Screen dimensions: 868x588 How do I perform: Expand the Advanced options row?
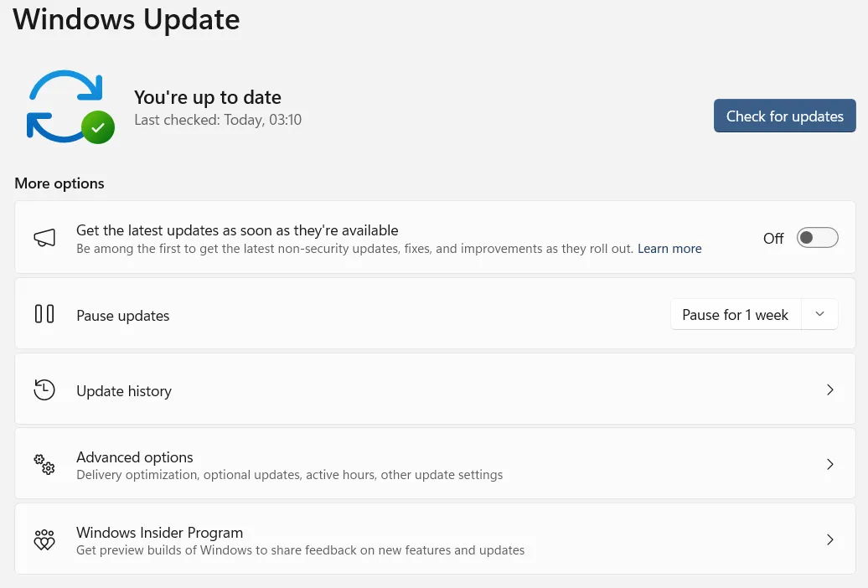click(x=830, y=464)
